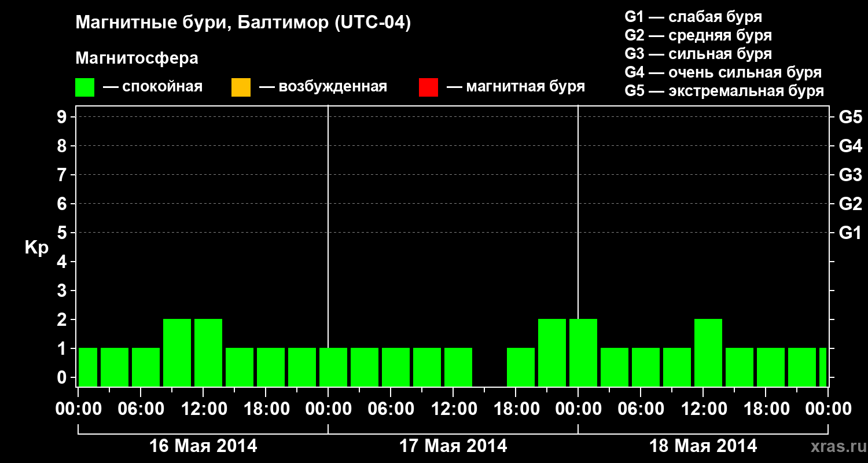Click the '06:00' tick label under 18 May
The width and height of the screenshot is (868, 463).
coord(641,409)
